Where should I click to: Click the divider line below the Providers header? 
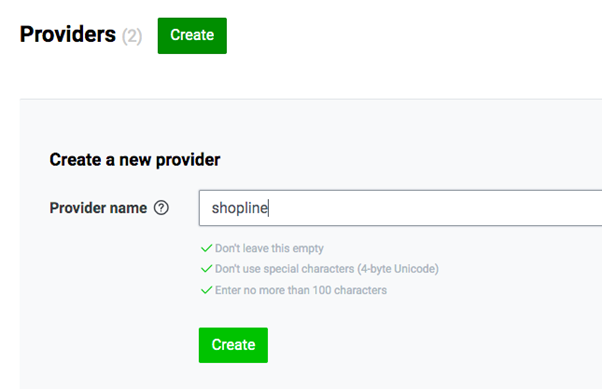click(x=311, y=99)
